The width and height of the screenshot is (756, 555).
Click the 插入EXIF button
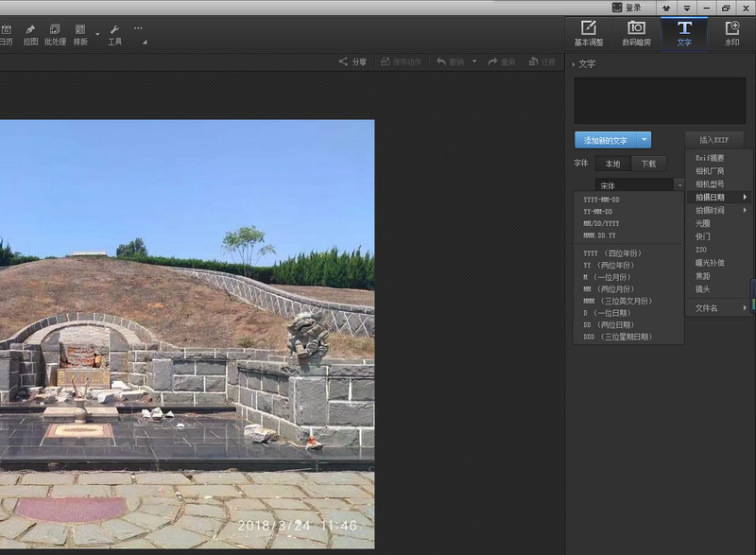click(713, 140)
